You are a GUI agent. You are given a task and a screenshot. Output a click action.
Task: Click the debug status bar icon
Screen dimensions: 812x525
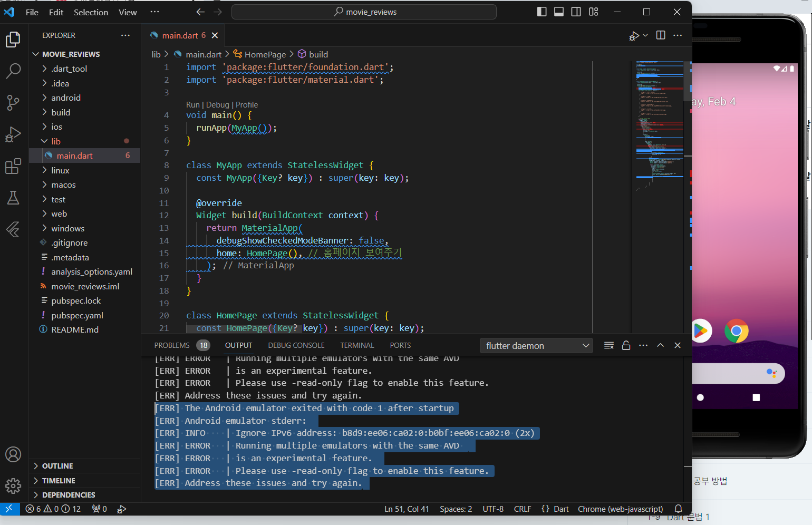coord(122,509)
